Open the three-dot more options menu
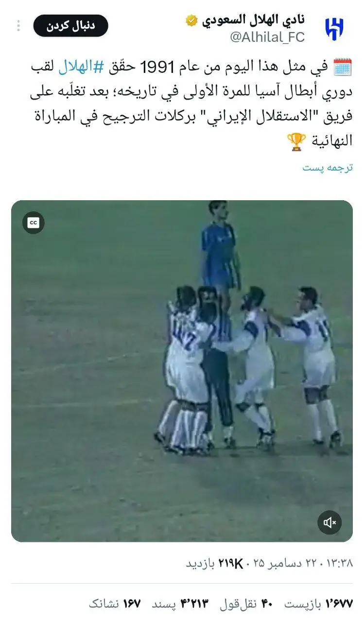364x622 pixels. point(18,26)
